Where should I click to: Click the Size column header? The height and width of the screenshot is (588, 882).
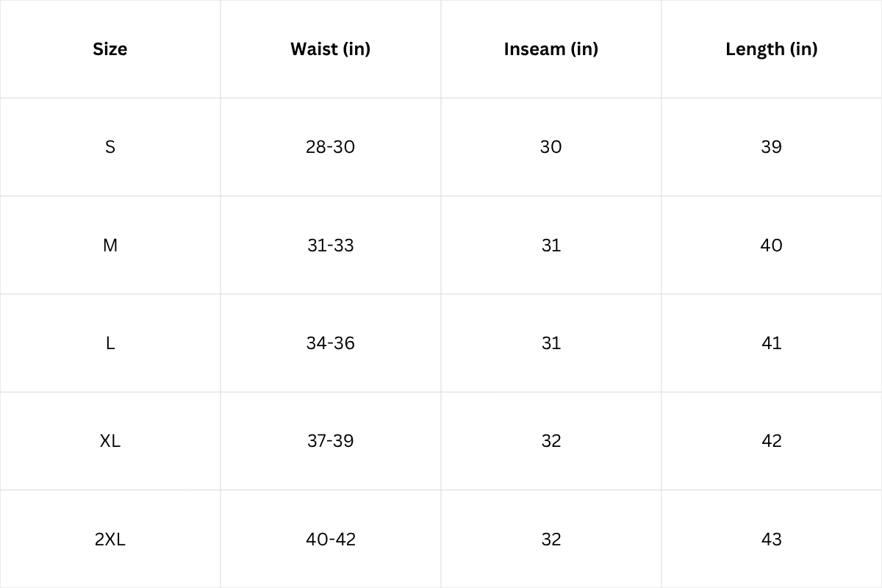click(110, 49)
